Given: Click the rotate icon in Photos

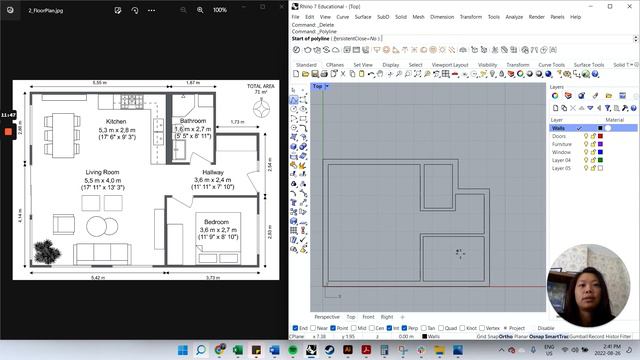Looking at the screenshot, I should 135,10.
